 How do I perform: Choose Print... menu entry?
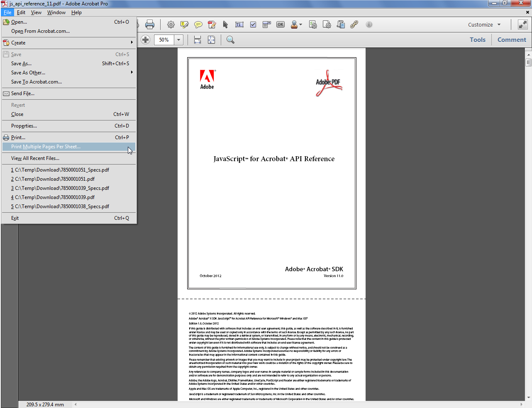pos(69,138)
